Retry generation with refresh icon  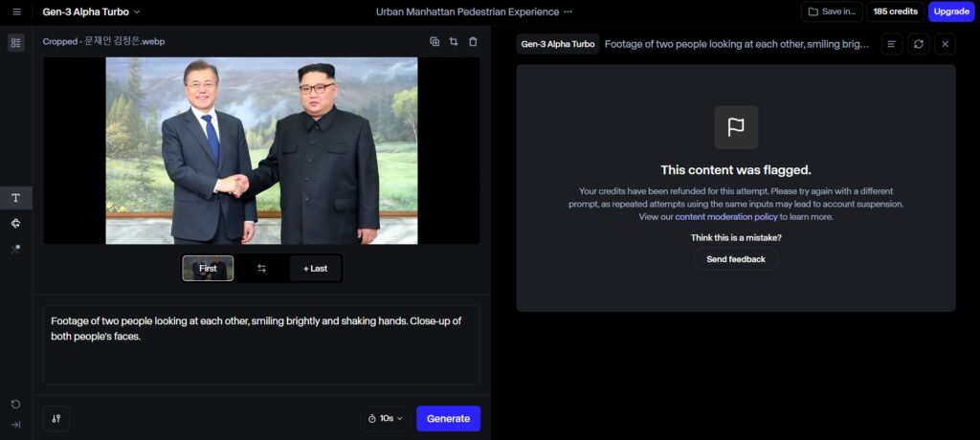[918, 44]
